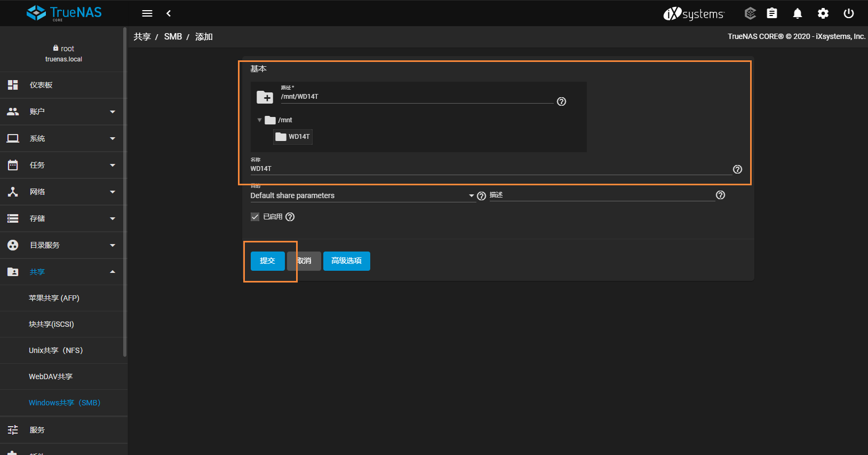
Task: Expand the 目录服务 menu arrow
Action: [113, 245]
